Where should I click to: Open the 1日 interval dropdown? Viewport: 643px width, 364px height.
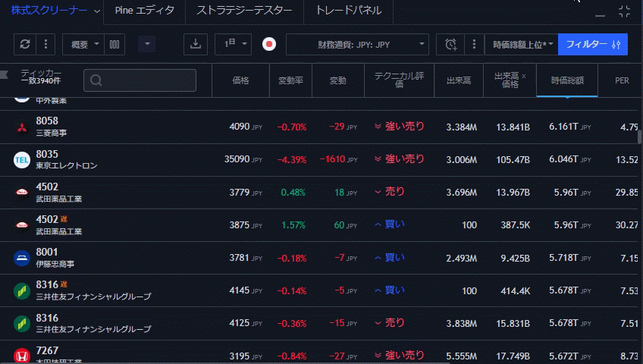tap(233, 44)
